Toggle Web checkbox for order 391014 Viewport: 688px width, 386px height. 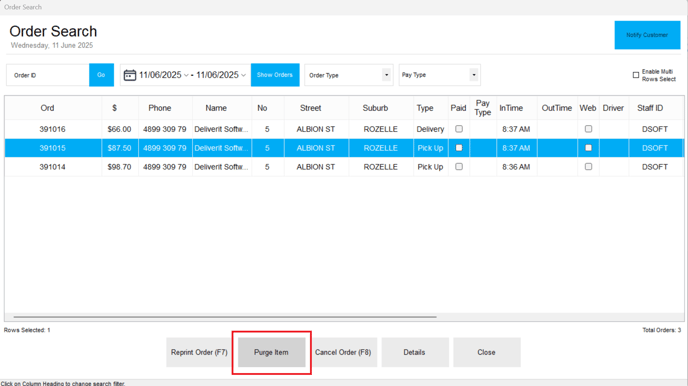588,167
